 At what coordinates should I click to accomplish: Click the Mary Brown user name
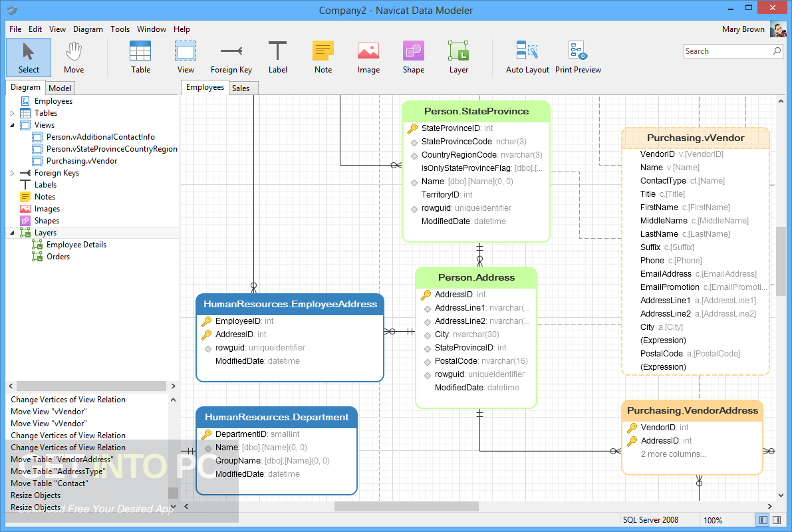(x=743, y=29)
